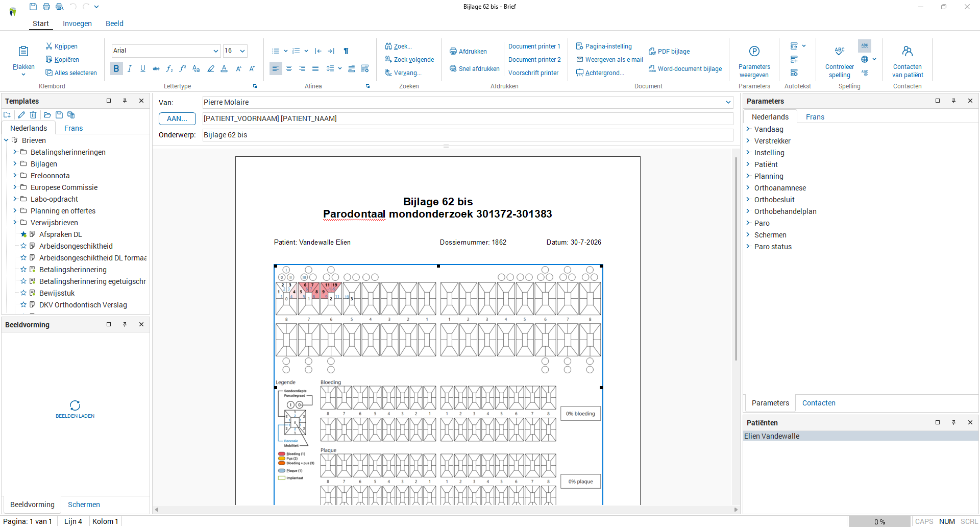Click the highlight color pen icon
Image resolution: width=980 pixels, height=527 pixels.
pos(210,68)
